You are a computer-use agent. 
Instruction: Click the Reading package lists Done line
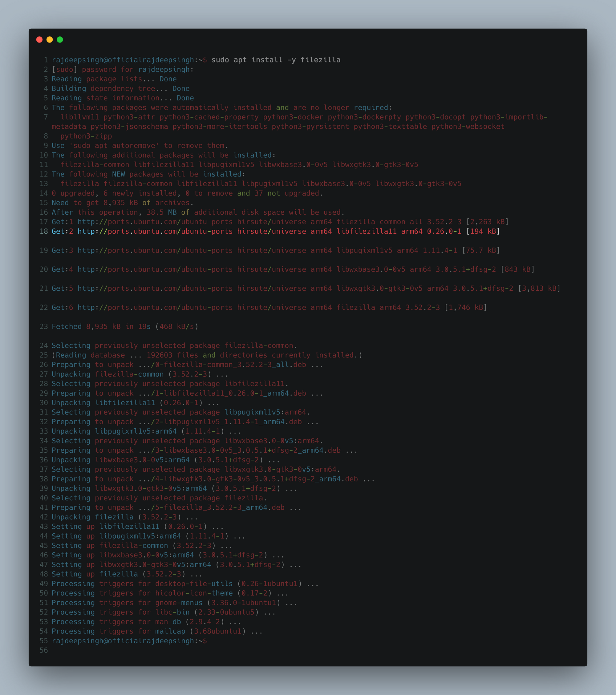pyautogui.click(x=114, y=79)
